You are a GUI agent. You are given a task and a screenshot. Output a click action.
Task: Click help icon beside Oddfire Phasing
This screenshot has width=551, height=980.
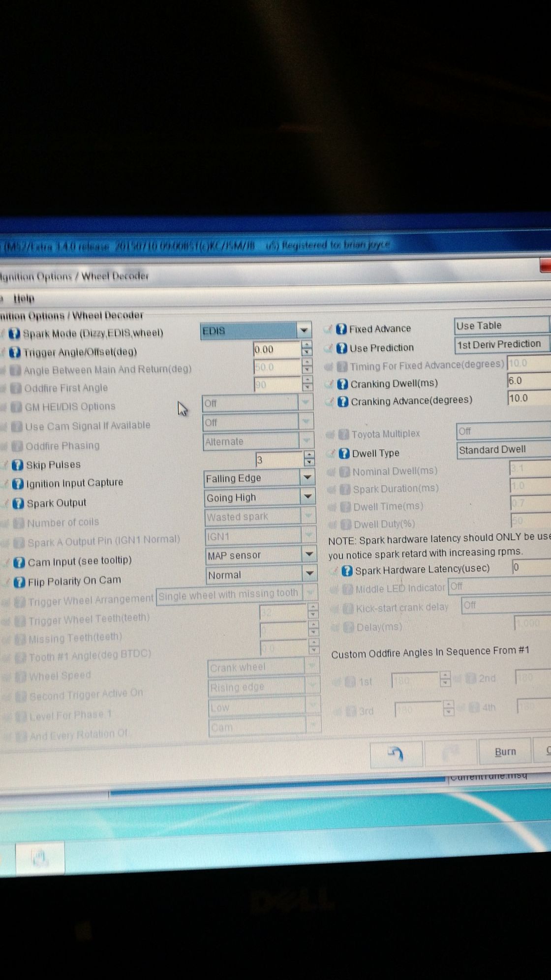click(x=18, y=446)
